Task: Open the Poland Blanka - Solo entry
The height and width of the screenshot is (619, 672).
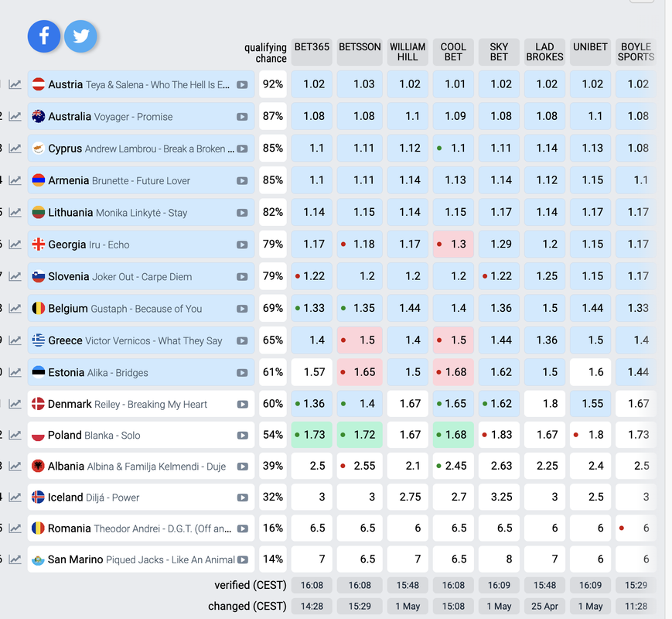Action: pos(141,435)
